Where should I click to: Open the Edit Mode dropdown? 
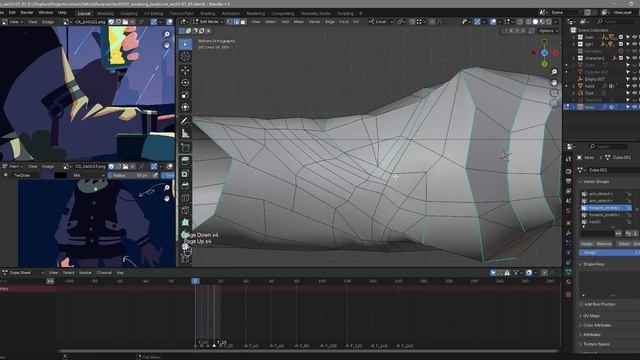(209, 22)
